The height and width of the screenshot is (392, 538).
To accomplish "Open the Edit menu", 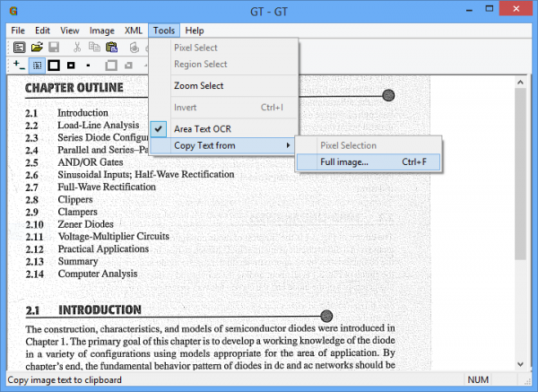I will [x=42, y=30].
